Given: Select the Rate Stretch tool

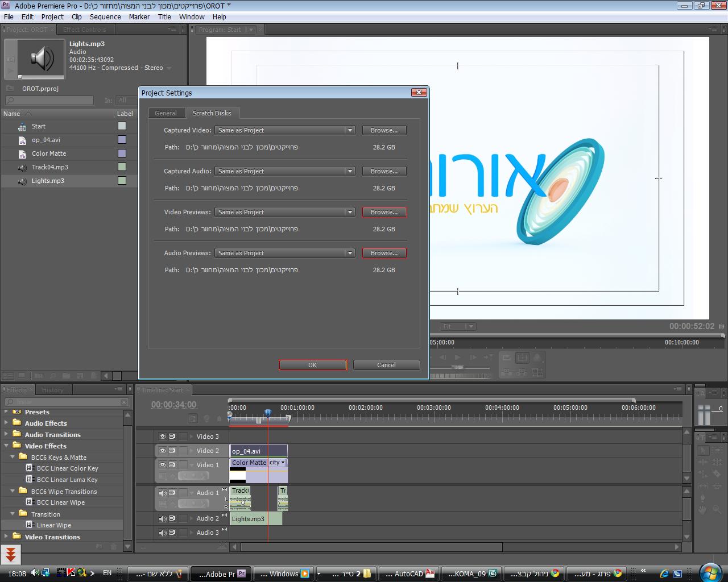Looking at the screenshot, I should (x=703, y=474).
